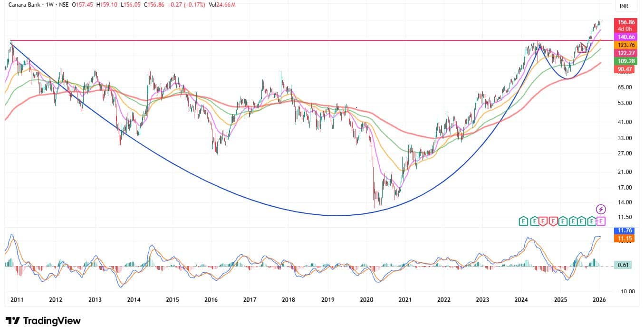This screenshot has width=644, height=335.
Task: Click the purple lightning bolt icon
Action: tap(601, 209)
